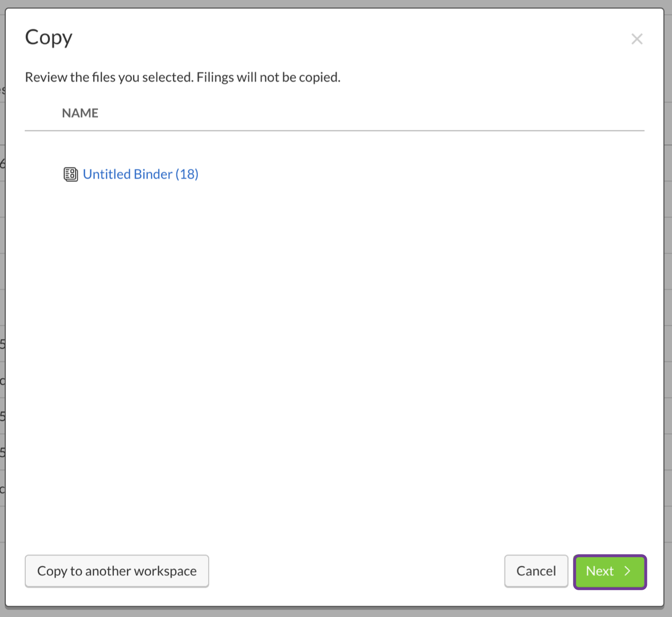
Task: Click the Copy dialog title text
Action: [48, 37]
